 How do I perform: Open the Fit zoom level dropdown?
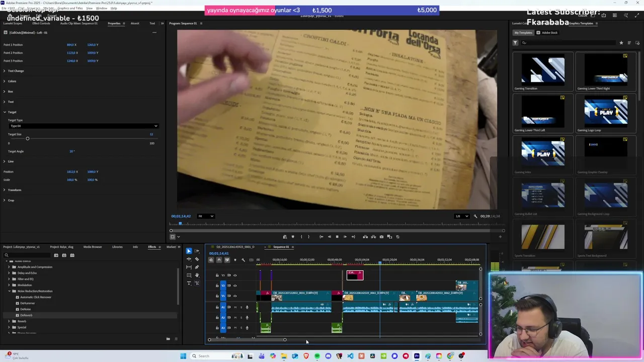(206, 216)
